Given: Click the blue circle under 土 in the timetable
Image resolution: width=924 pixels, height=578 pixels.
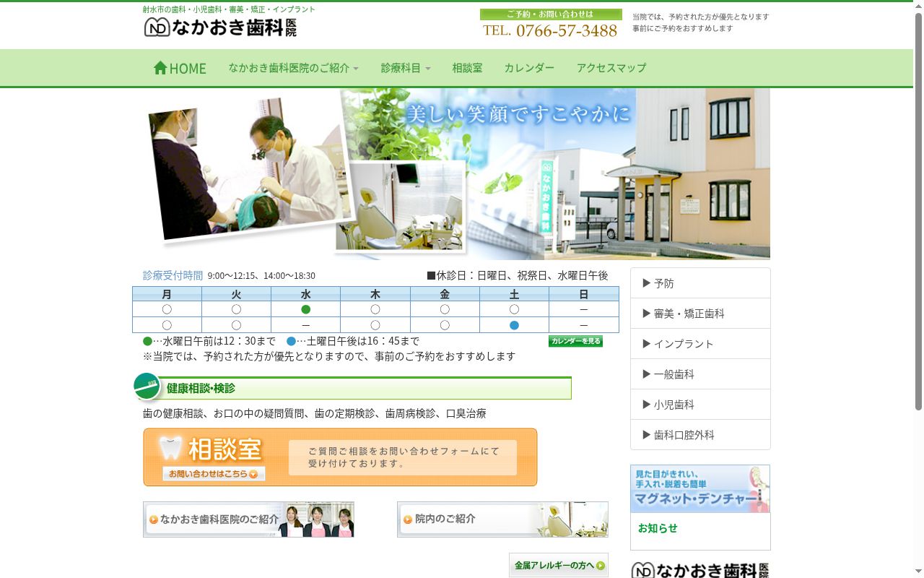Looking at the screenshot, I should [514, 325].
